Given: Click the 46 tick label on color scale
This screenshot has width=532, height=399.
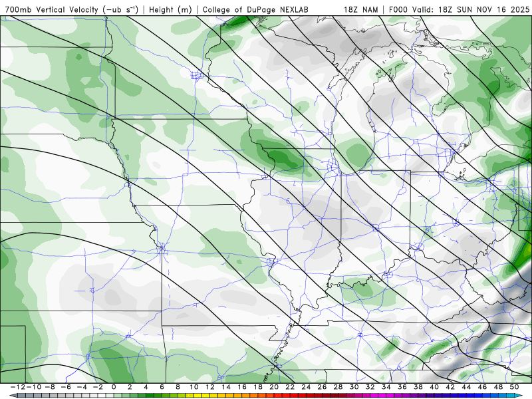Looking at the screenshot, I should click(x=483, y=387).
